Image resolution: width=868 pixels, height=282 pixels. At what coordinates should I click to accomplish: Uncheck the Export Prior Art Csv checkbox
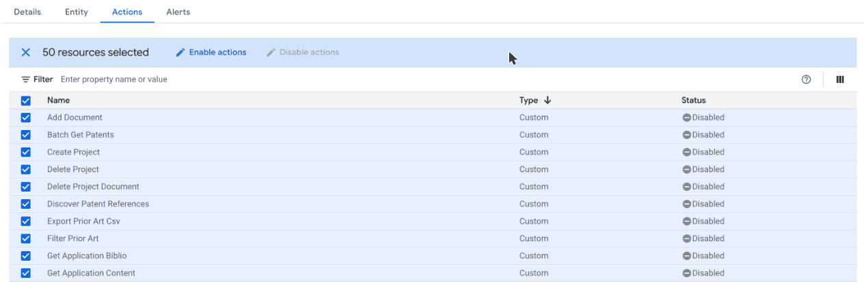tap(26, 221)
